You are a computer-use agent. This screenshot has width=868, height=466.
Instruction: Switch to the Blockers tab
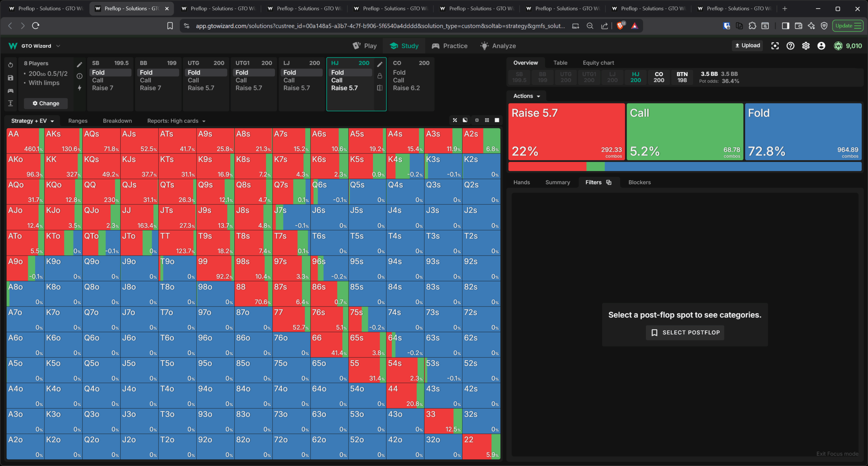(639, 182)
